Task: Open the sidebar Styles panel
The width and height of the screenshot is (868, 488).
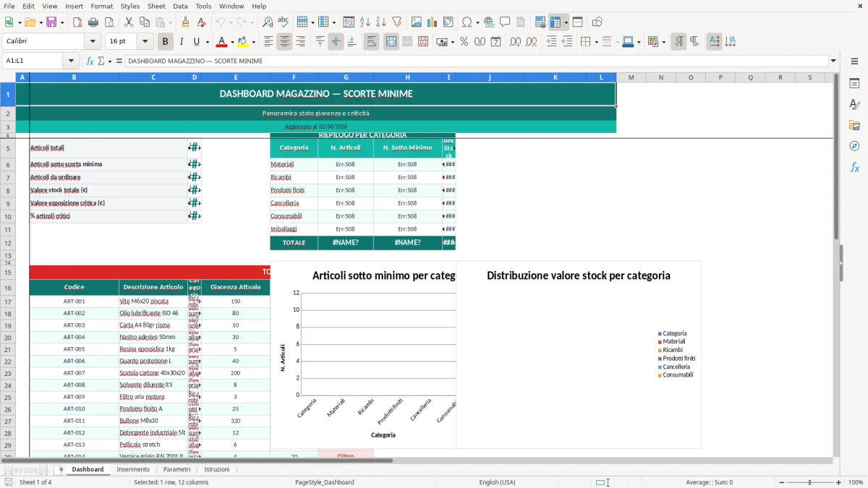Action: [x=854, y=105]
